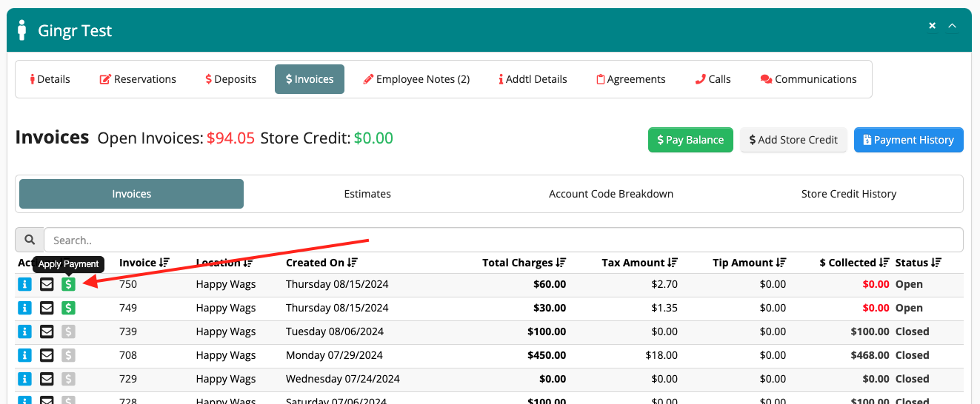Click invoice number 729

pyautogui.click(x=128, y=379)
